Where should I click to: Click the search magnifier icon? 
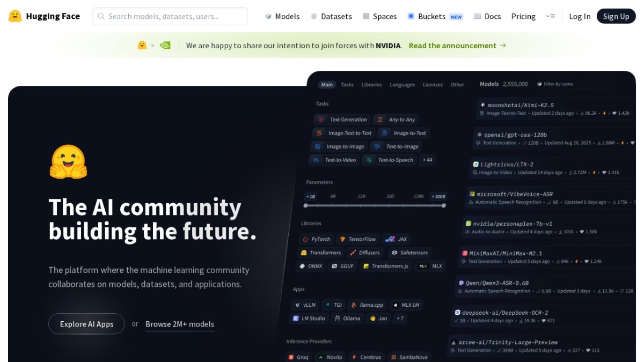coord(101,16)
